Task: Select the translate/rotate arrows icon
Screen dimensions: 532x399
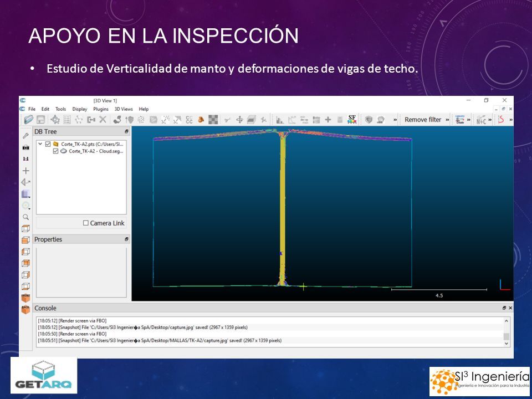Action: point(239,120)
